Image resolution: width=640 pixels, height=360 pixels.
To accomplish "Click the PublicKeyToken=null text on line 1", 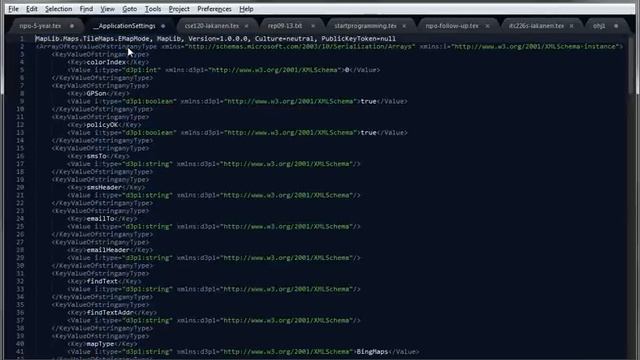I will (358, 39).
